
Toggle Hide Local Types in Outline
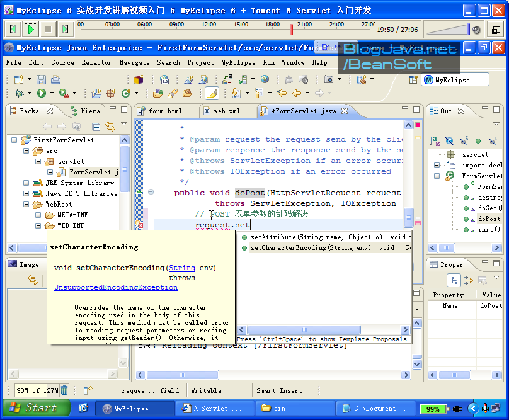493,141
